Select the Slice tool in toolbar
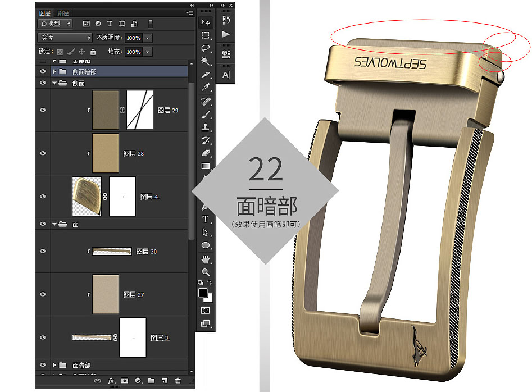Viewport: 532px width, 392px height. click(206, 75)
